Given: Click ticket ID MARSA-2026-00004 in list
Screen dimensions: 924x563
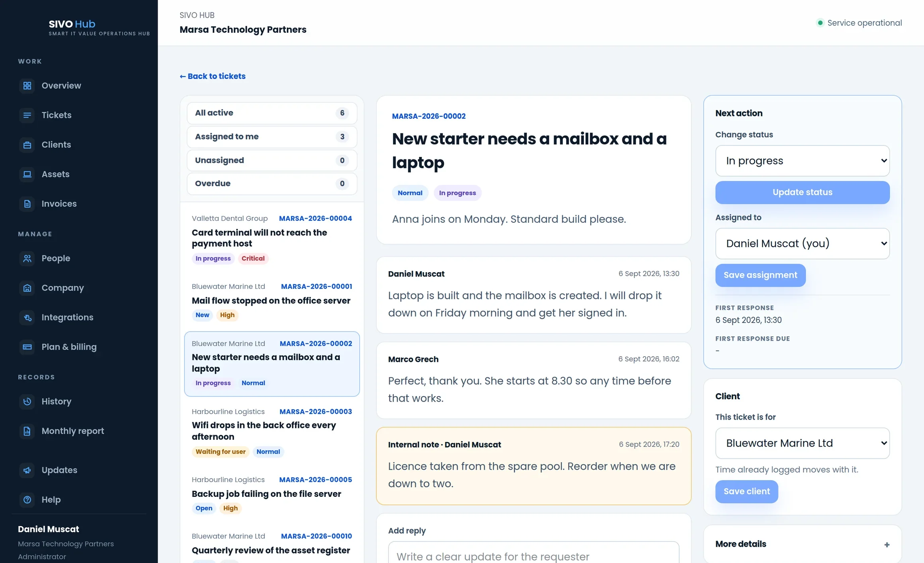Looking at the screenshot, I should pos(315,218).
